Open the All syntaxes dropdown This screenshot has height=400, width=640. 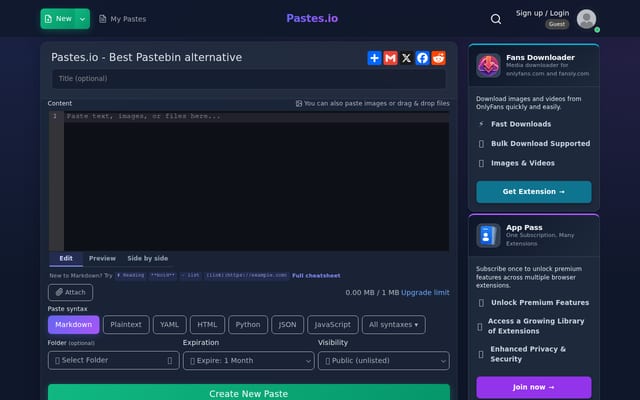[x=393, y=325]
